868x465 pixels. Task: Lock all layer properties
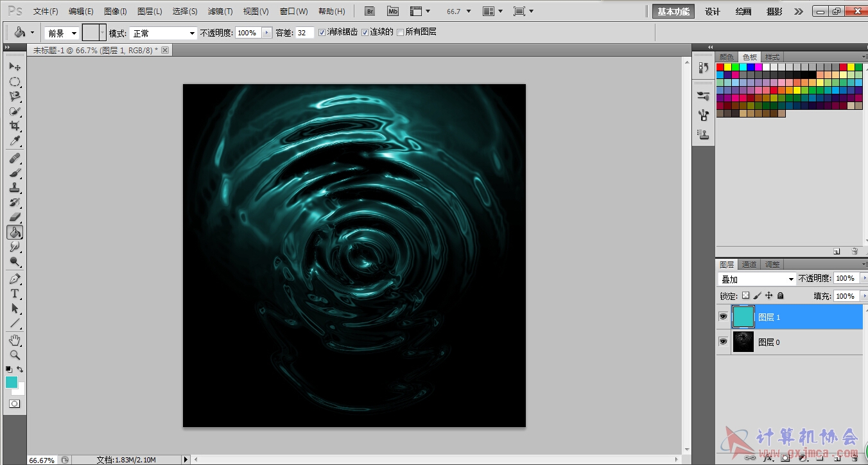pyautogui.click(x=781, y=296)
